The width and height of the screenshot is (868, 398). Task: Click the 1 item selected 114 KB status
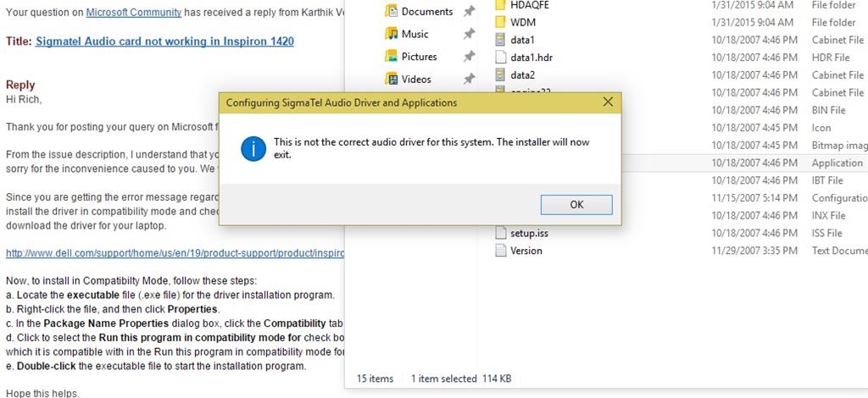point(461,379)
